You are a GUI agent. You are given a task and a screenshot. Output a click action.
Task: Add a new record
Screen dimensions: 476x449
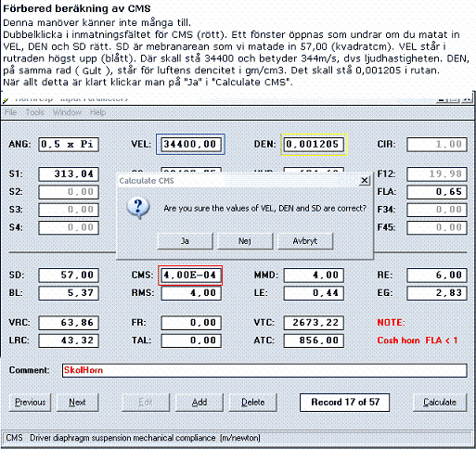199,403
